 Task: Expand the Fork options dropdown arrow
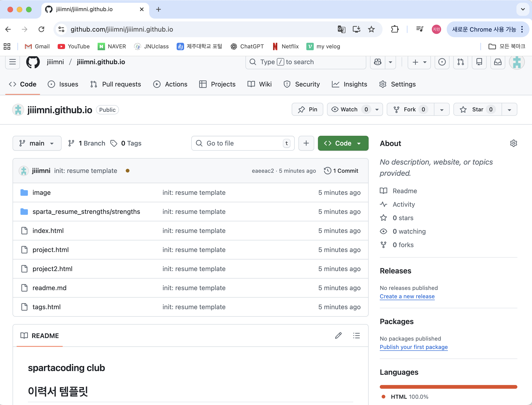point(442,110)
